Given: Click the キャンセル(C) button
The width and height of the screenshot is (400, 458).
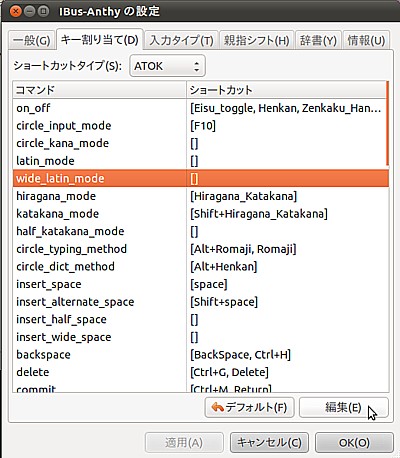Looking at the screenshot, I should pyautogui.click(x=269, y=443).
